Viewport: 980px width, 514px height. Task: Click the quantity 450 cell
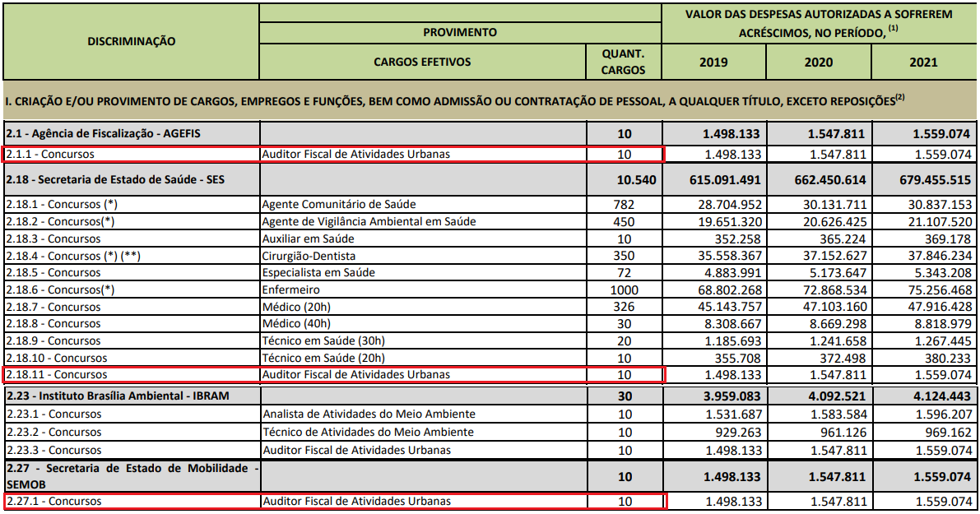pyautogui.click(x=624, y=222)
